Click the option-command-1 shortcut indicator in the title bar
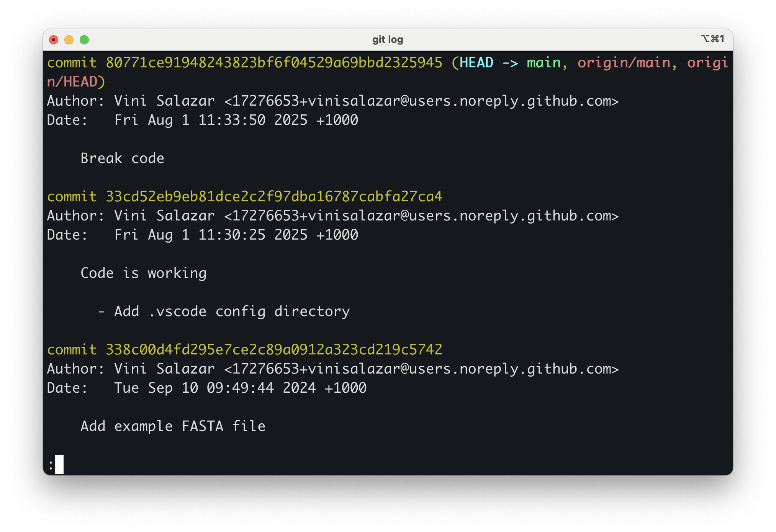This screenshot has width=776, height=532. click(712, 39)
